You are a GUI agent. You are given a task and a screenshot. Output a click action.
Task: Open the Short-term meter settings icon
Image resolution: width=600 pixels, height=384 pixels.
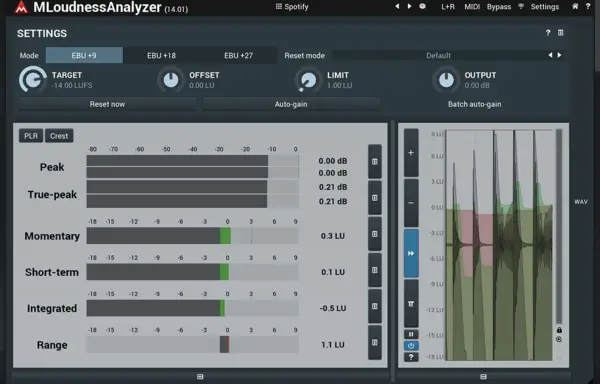pyautogui.click(x=375, y=270)
